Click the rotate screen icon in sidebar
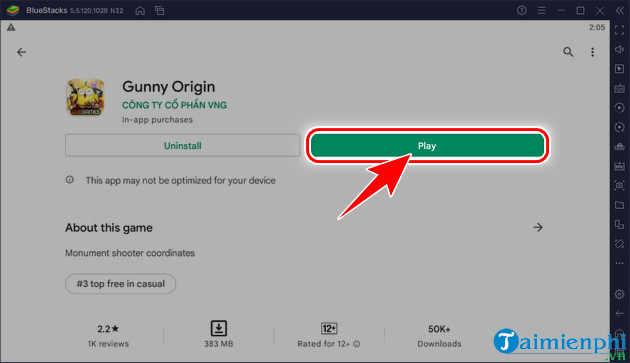This screenshot has width=630, height=363. (619, 224)
